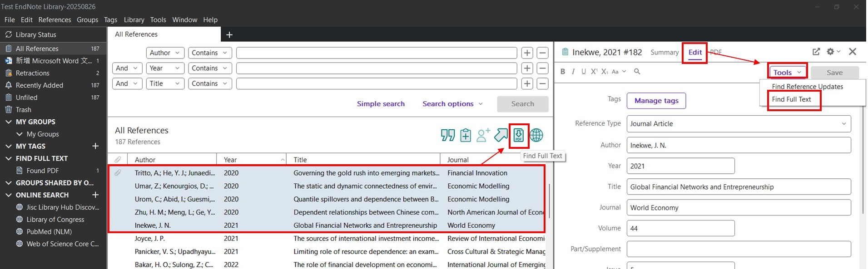Click the Insert Citation quote icon
Viewport: 868px width, 269px height.
(x=447, y=135)
